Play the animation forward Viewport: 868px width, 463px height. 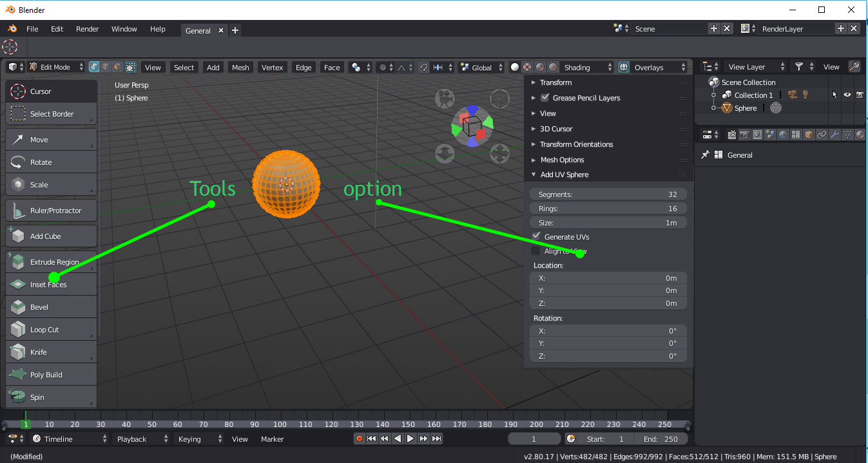[410, 439]
